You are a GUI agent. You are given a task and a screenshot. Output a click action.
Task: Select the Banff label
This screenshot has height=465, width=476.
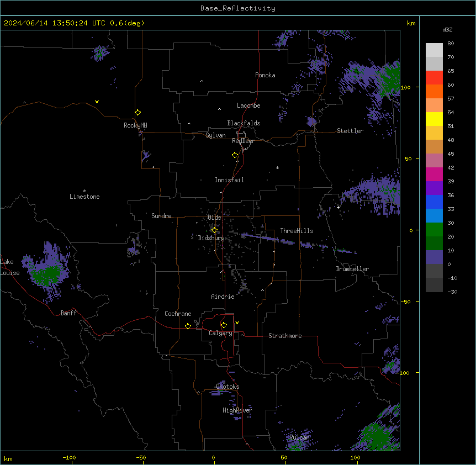(x=68, y=313)
